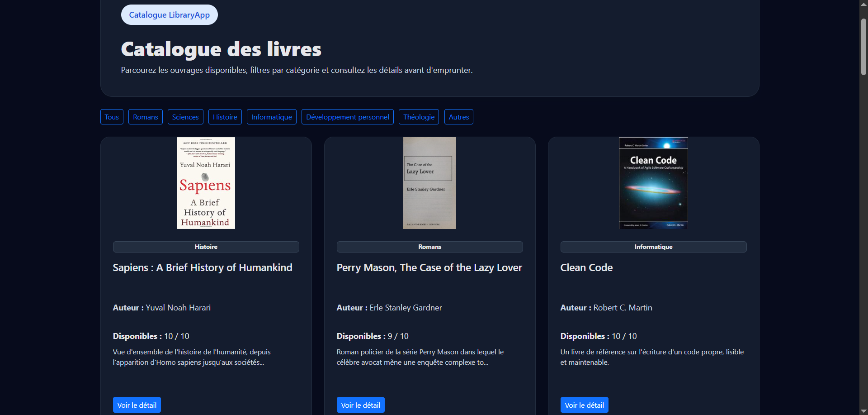Screen dimensions: 868x415
Task: Filter books by Romans
Action: [146, 117]
